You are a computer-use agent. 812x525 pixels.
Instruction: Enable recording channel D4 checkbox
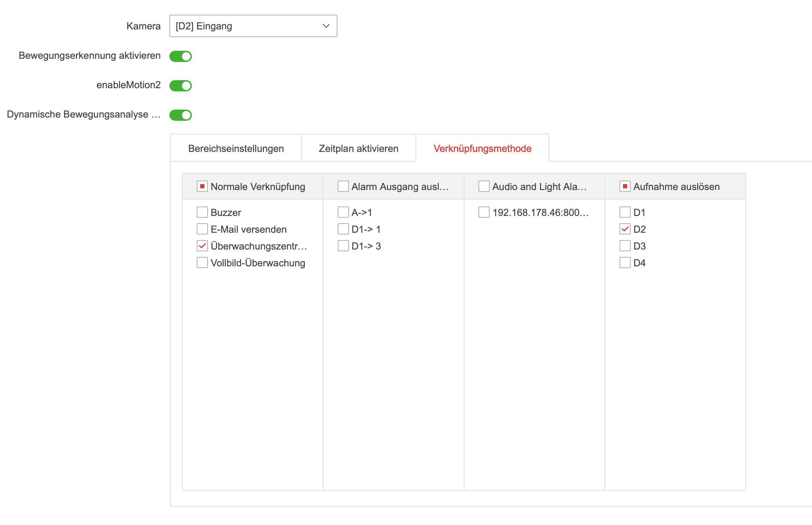625,262
